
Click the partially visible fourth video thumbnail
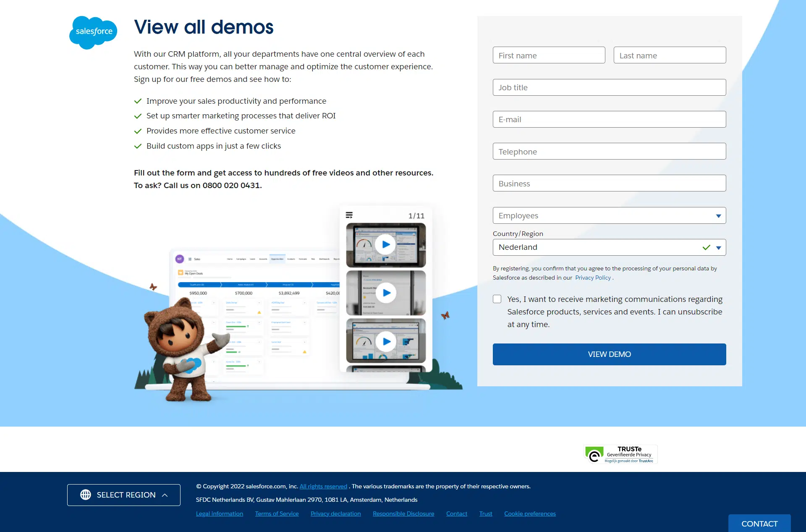coord(386,369)
